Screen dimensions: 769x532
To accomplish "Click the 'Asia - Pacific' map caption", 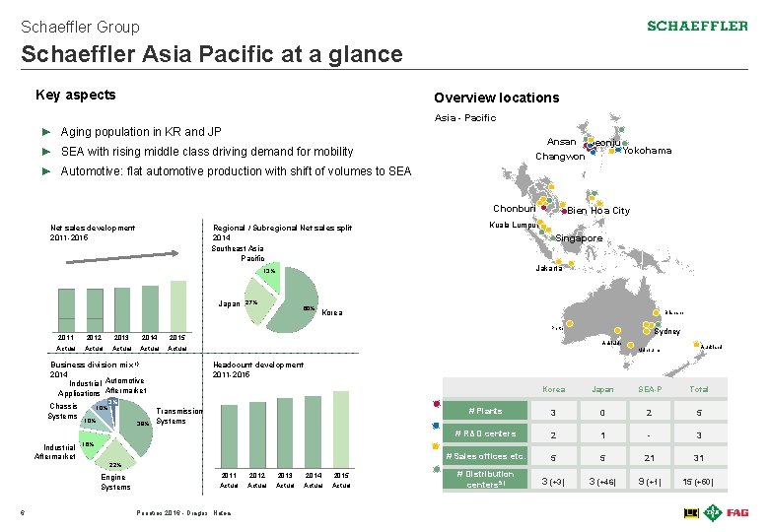I will pos(465,117).
